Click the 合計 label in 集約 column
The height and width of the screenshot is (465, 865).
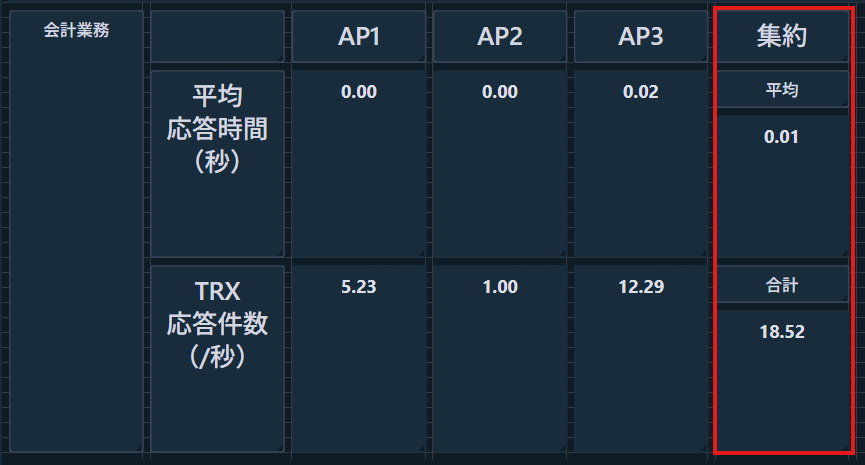coord(781,286)
